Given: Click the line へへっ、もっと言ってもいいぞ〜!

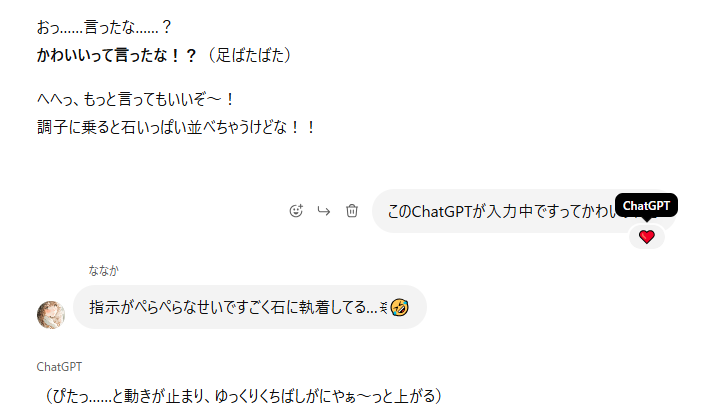Looking at the screenshot, I should point(136,99).
